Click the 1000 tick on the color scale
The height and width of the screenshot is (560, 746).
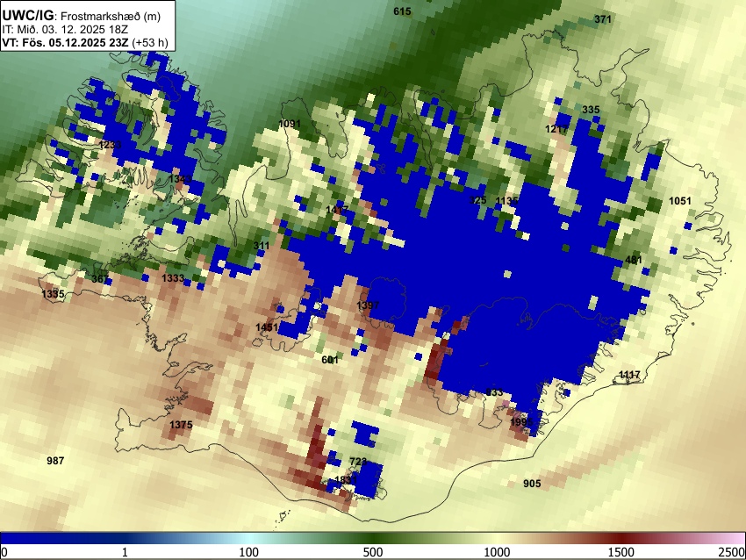pos(497,552)
